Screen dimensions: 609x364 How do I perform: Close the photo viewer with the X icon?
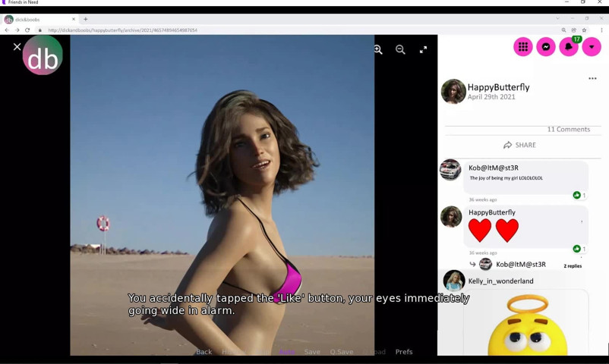click(x=17, y=47)
